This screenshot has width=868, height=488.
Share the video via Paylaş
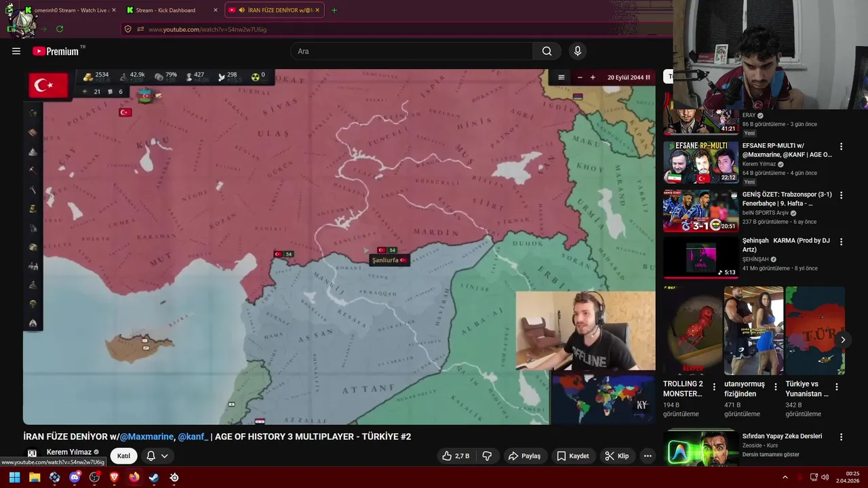tap(525, 456)
